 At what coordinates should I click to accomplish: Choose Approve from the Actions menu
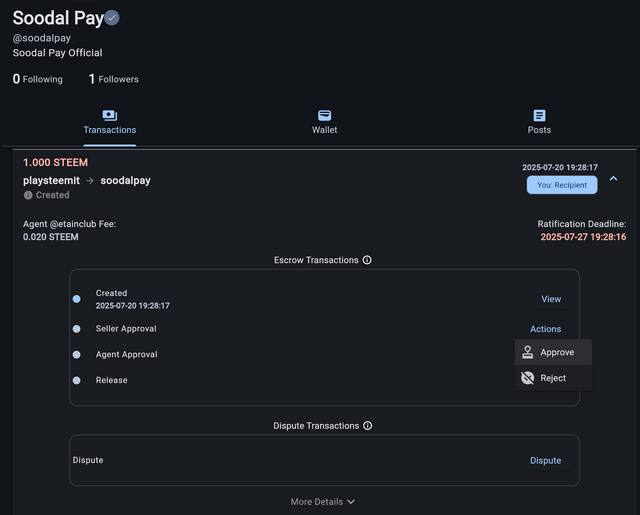(553, 352)
